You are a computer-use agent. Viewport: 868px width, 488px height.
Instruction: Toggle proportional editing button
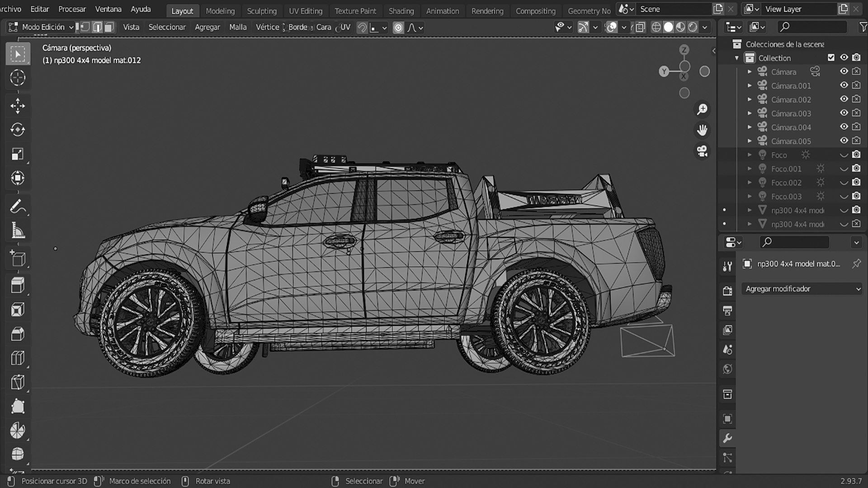point(398,28)
